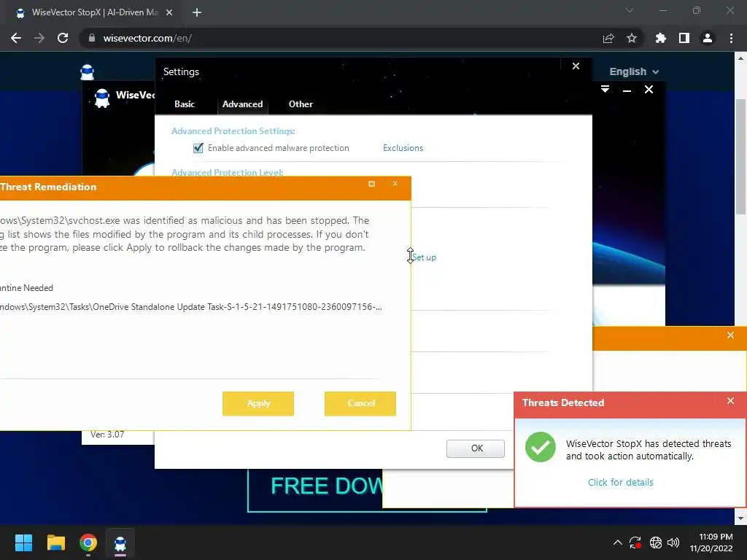Open WiseVector StopX taskbar icon
This screenshot has width=747, height=560.
(x=120, y=542)
